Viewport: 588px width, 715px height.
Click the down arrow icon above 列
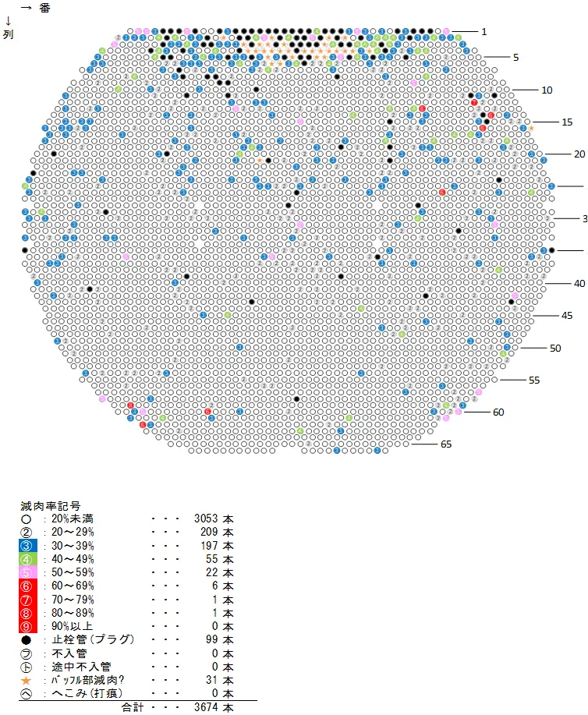pos(9,20)
